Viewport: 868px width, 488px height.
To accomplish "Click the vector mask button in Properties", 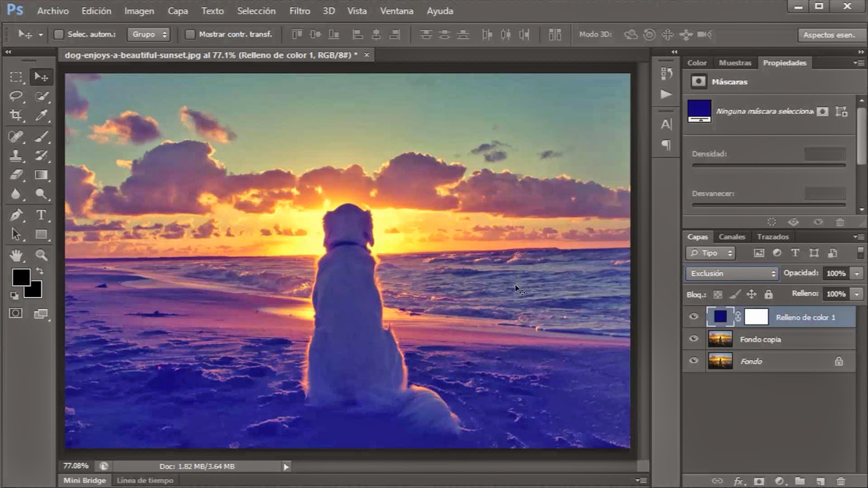I will pos(841,111).
